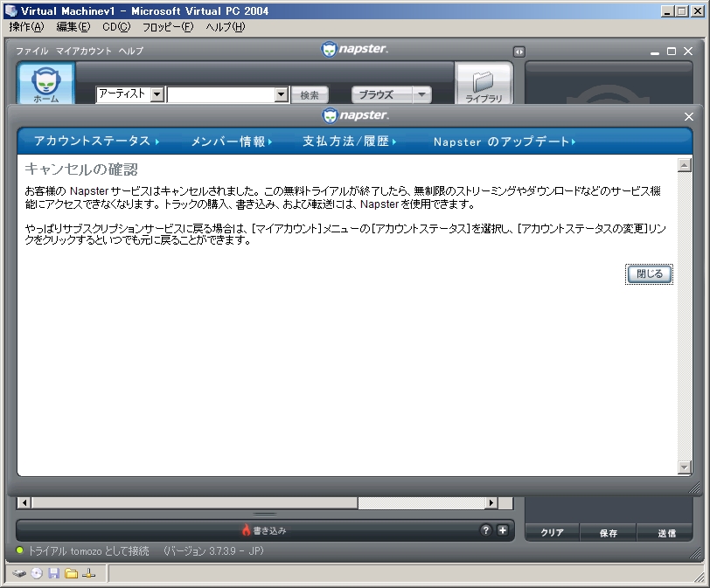This screenshot has width=710, height=588.
Task: Open Virtual PC 編集(E) menu
Action: (x=73, y=27)
